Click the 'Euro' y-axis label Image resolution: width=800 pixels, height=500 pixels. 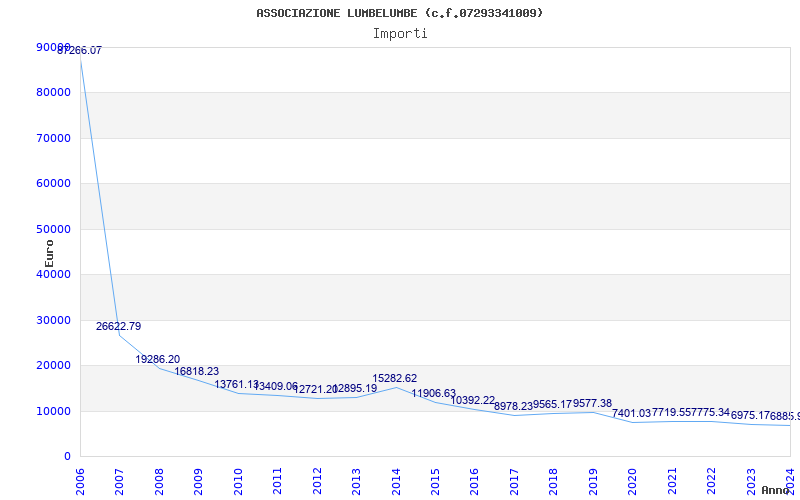point(49,253)
